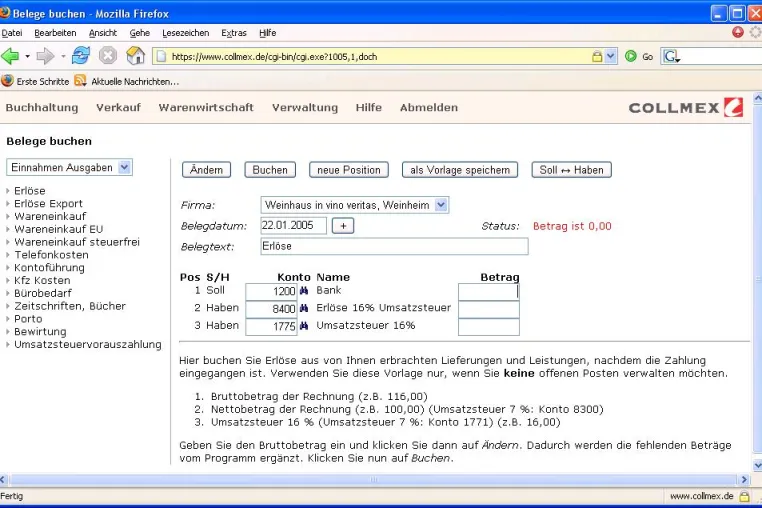The image size is (762, 508).
Task: Open the Ansicht menu
Action: [103, 33]
